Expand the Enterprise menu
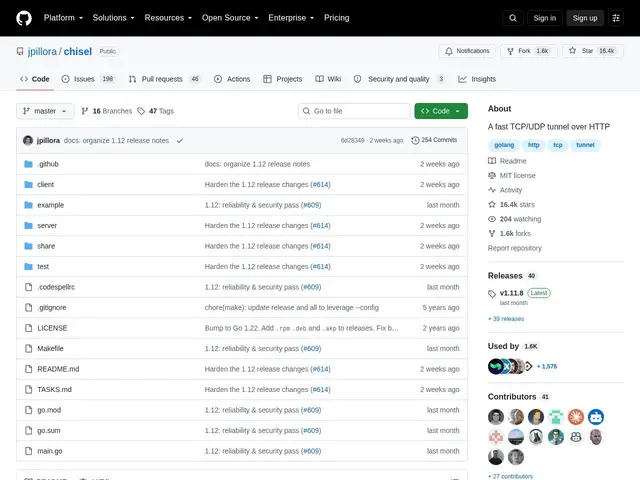640x480 pixels. pyautogui.click(x=291, y=18)
